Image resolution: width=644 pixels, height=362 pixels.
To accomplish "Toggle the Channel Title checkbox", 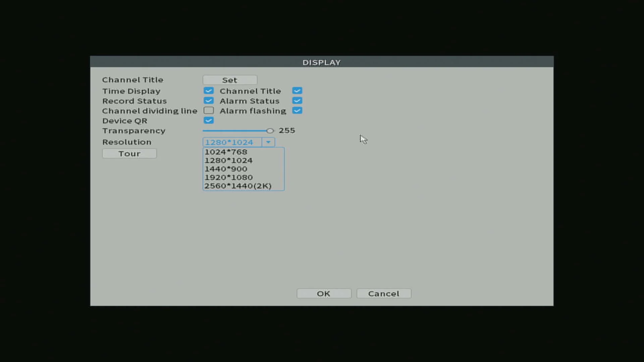I will coord(297,91).
